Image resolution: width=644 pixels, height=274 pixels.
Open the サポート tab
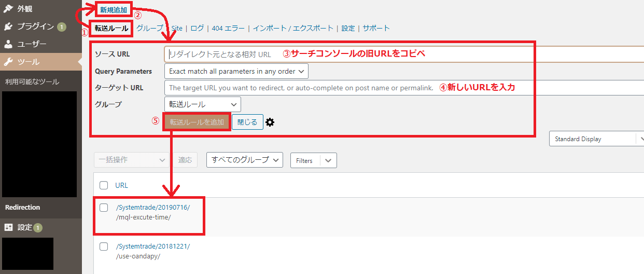pos(376,28)
